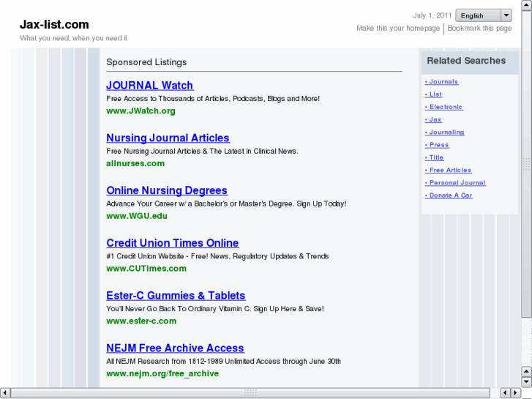Viewport: 532px width, 399px height.
Task: Click Make this your homepage link
Action: pyautogui.click(x=398, y=29)
